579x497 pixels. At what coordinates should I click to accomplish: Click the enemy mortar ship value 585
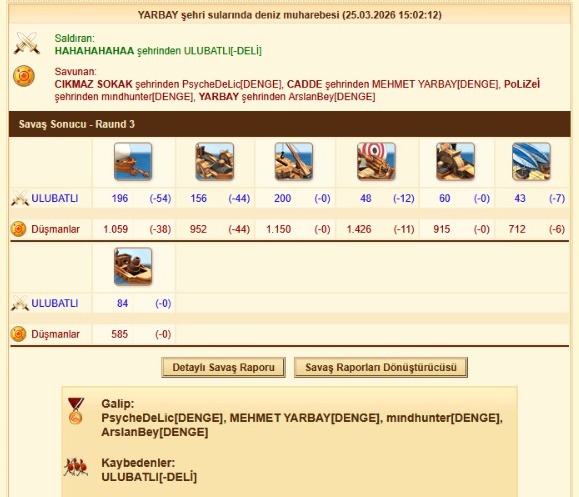120,334
